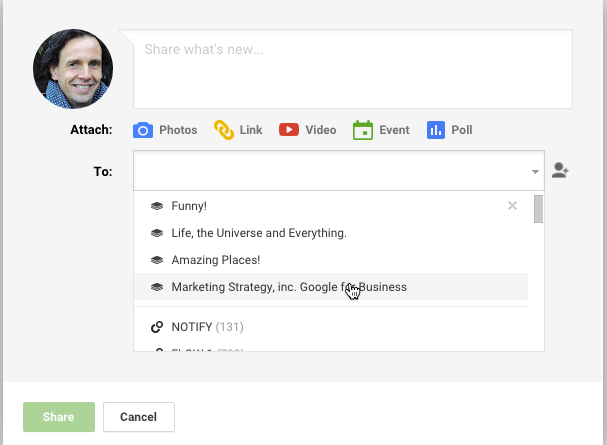Click the circles icon beside NOTIFY
Viewport: 607px width, 445px height.
157,327
